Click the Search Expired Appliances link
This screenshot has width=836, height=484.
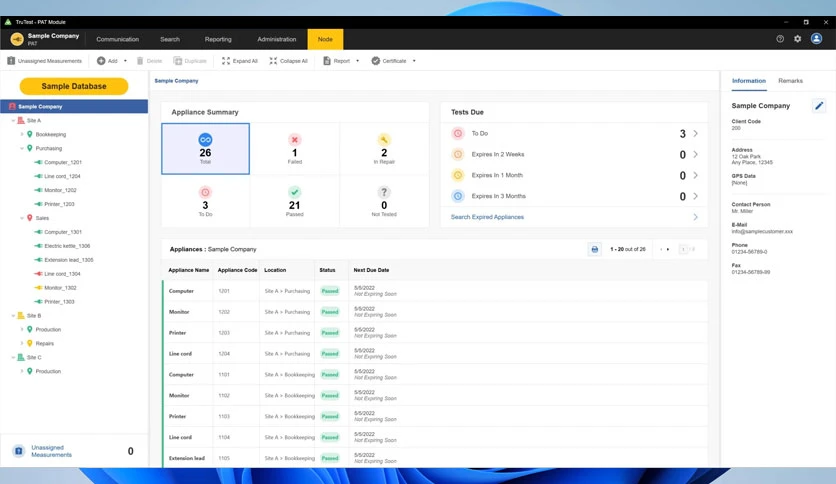pyautogui.click(x=487, y=217)
